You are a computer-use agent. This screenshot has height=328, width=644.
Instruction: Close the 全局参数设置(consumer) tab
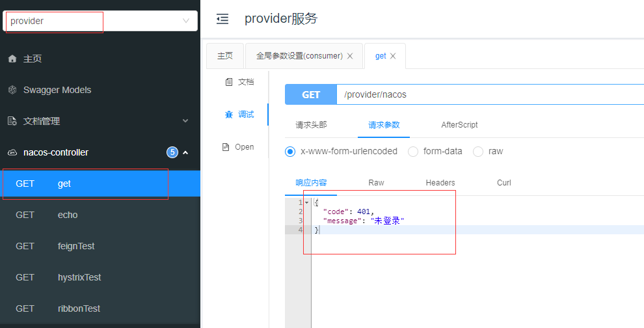pyautogui.click(x=350, y=56)
